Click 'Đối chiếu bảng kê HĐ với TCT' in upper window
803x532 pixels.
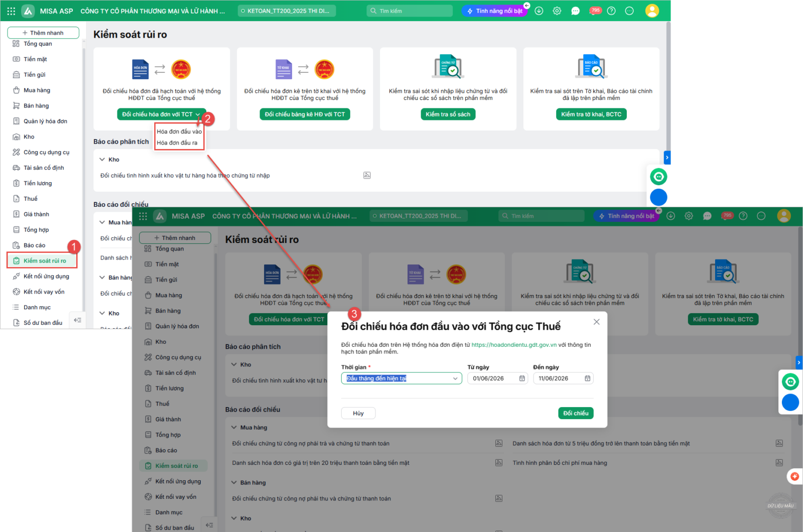305,114
